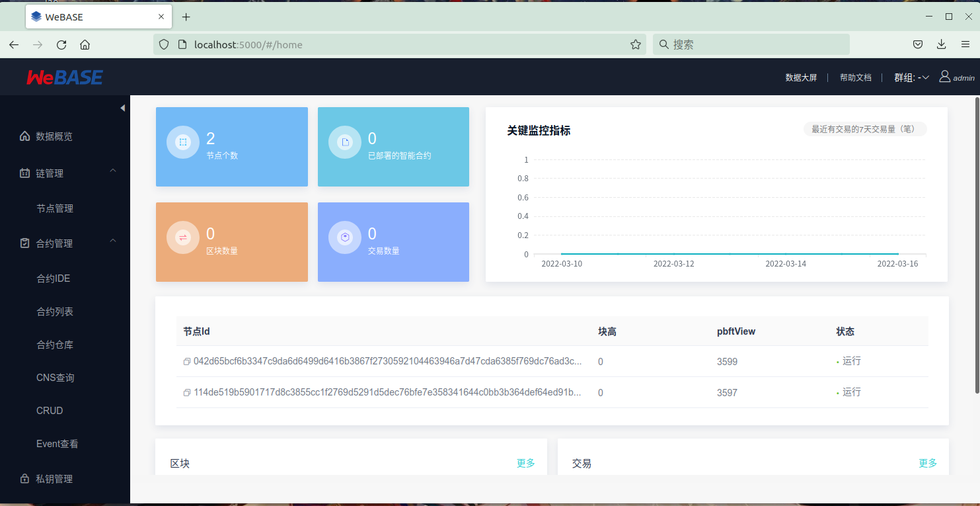Click node ID text starting 114de519b59

(388, 392)
